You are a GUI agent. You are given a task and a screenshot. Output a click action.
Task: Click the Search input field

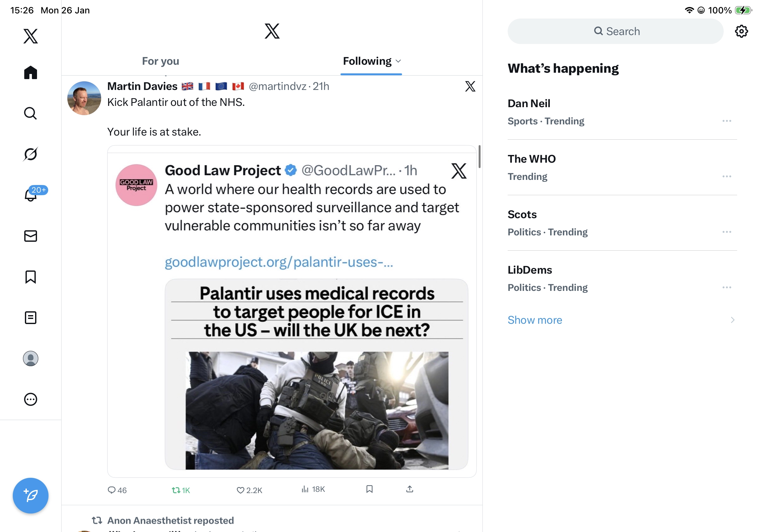click(615, 31)
